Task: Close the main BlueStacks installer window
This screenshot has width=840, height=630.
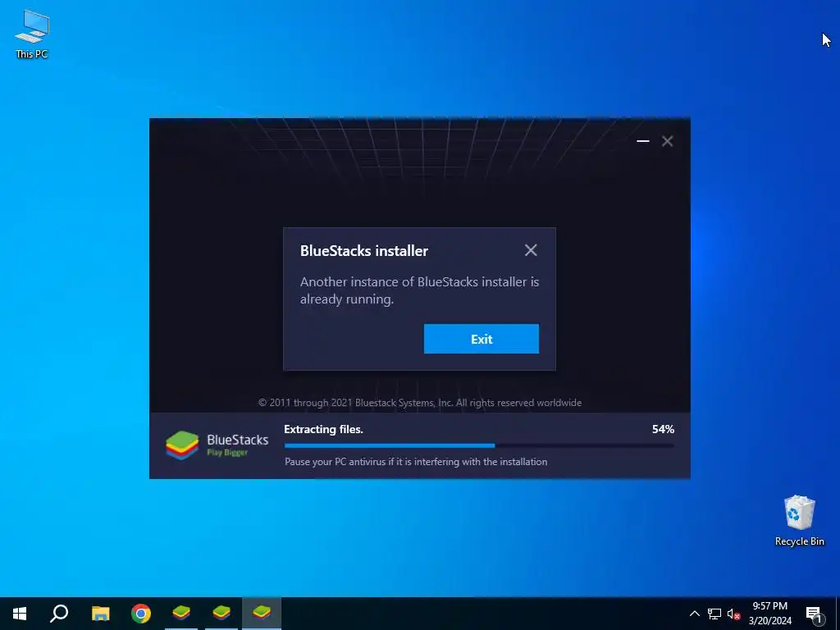Action: tap(667, 141)
